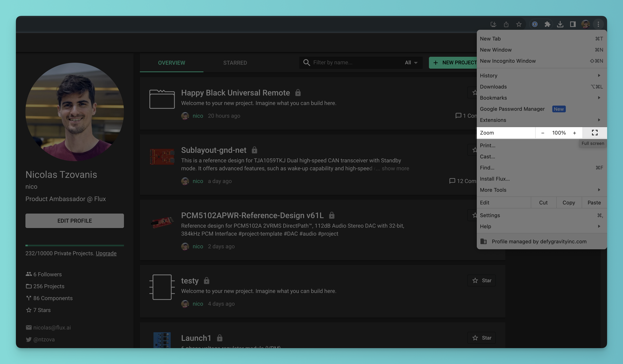The width and height of the screenshot is (623, 364).
Task: Follow the Upgrade link
Action: [106, 253]
